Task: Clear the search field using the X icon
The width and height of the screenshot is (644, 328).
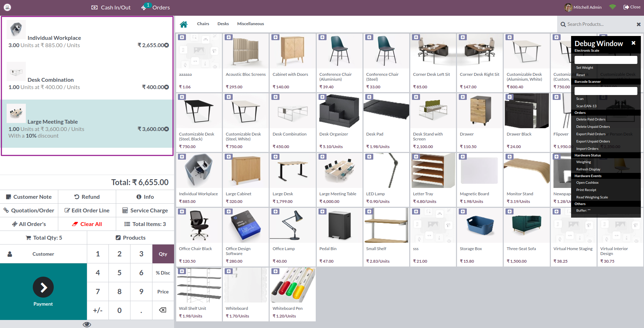Action: pos(638,24)
